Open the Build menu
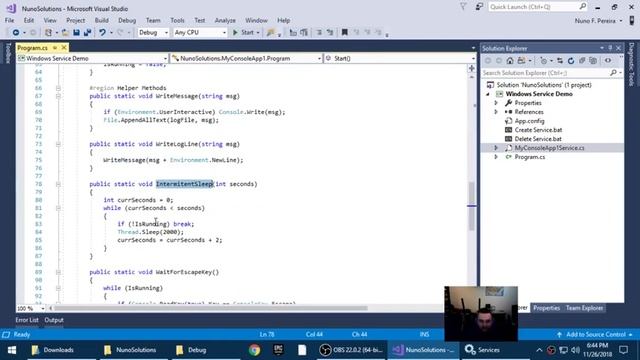 102,20
